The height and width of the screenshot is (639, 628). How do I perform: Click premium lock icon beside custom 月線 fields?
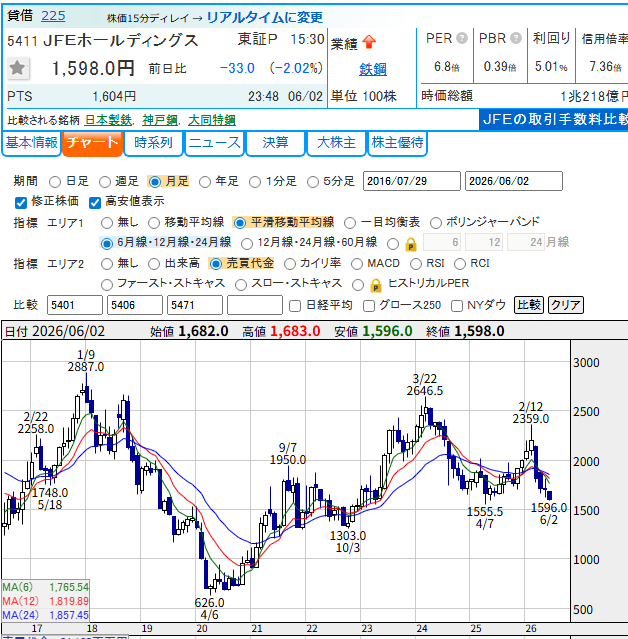pyautogui.click(x=411, y=244)
